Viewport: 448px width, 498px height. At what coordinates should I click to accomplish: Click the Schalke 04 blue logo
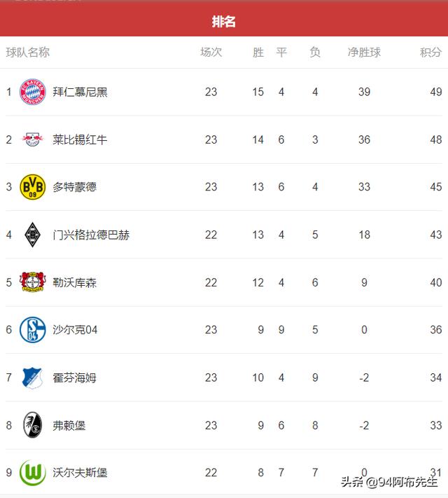[x=33, y=330]
